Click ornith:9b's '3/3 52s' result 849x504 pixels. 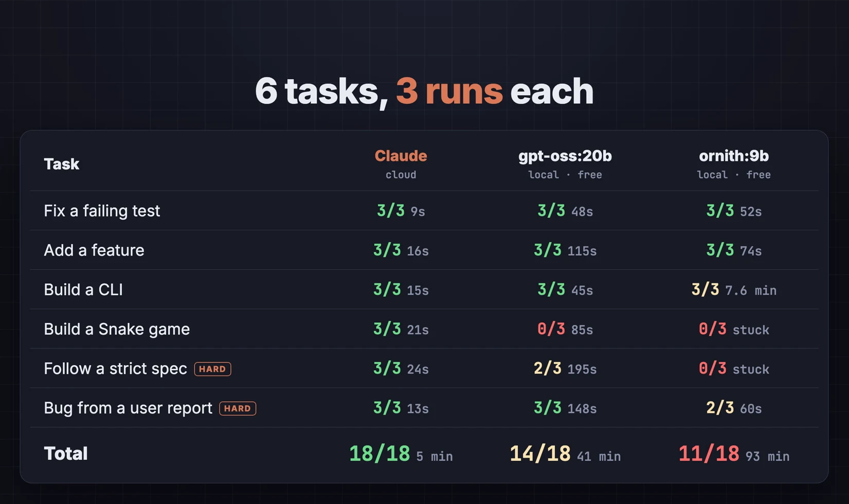point(734,211)
